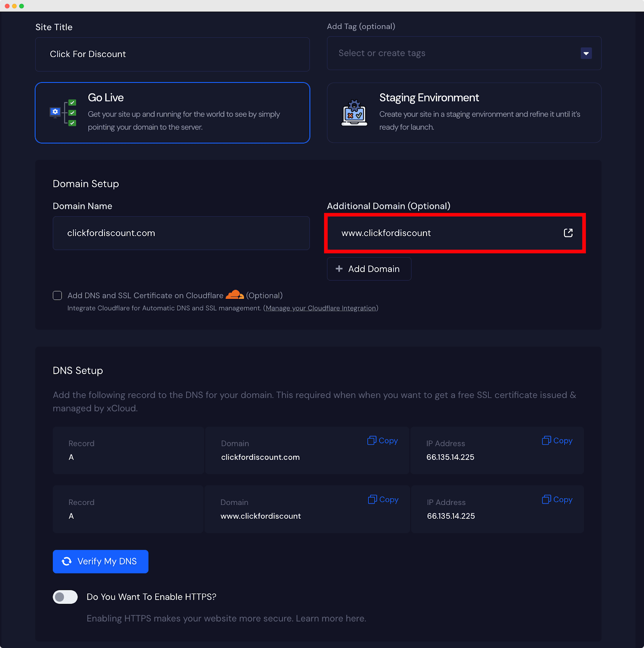Expand the Add Tag dropdown arrow
644x648 pixels.
[x=586, y=53]
